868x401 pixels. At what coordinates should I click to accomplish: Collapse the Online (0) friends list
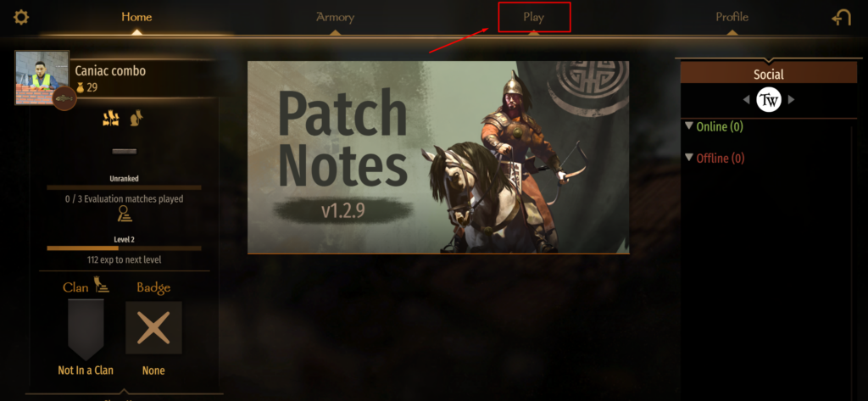click(x=688, y=125)
